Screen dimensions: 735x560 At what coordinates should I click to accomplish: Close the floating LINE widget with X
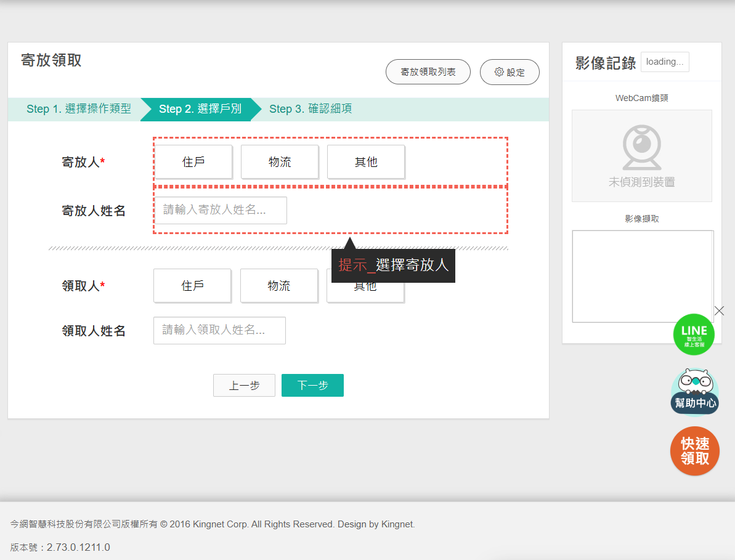pyautogui.click(x=719, y=311)
